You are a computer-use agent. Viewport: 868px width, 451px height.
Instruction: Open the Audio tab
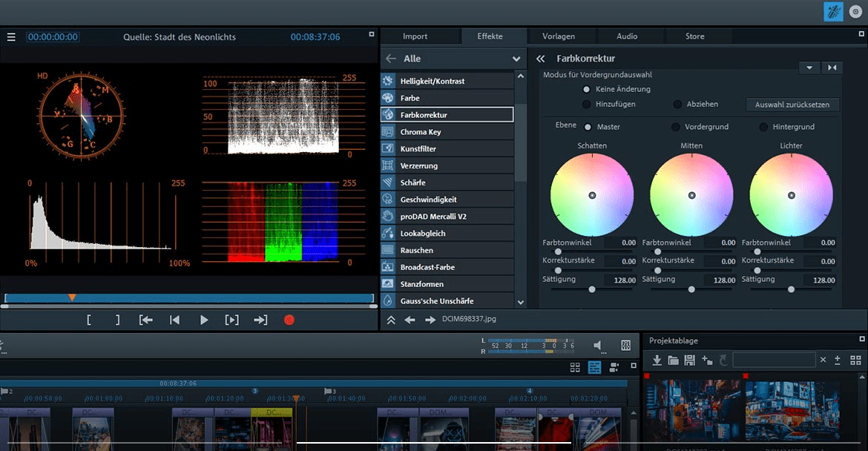(x=627, y=36)
